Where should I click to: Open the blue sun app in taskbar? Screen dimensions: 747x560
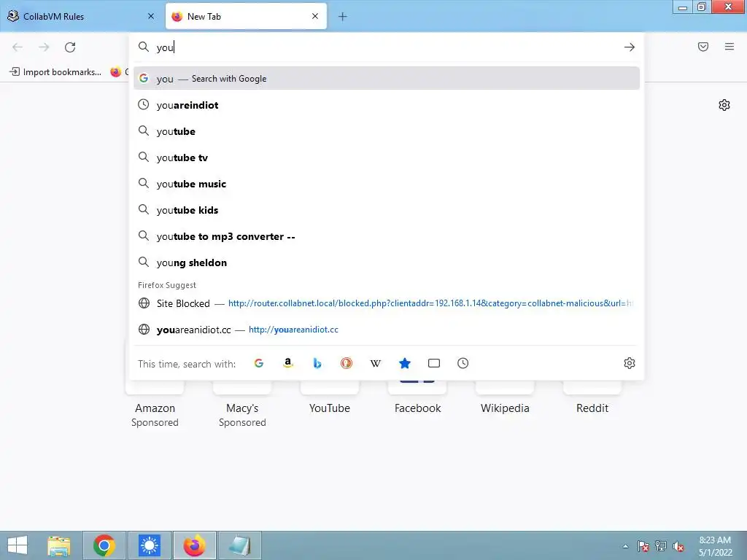pos(149,545)
